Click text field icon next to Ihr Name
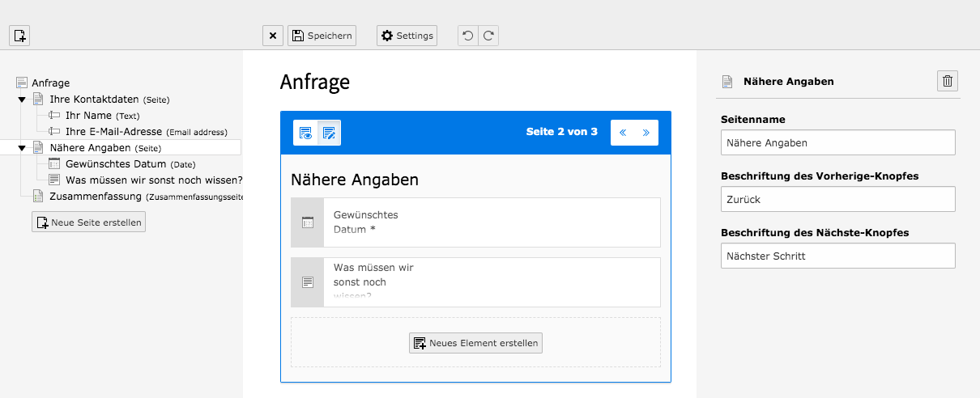Viewport: 980px width, 398px height. tap(54, 115)
